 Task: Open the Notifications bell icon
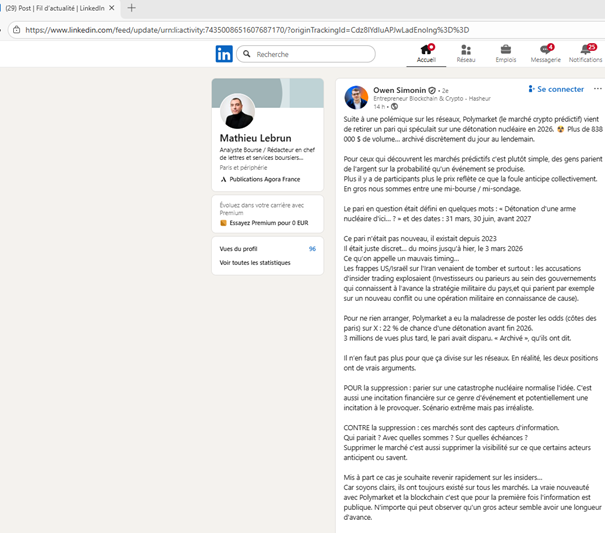[587, 49]
